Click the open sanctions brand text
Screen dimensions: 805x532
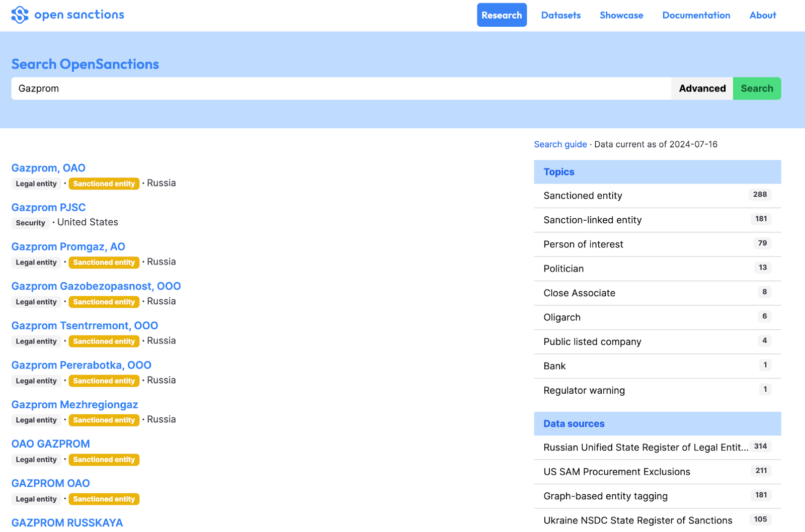coord(79,15)
